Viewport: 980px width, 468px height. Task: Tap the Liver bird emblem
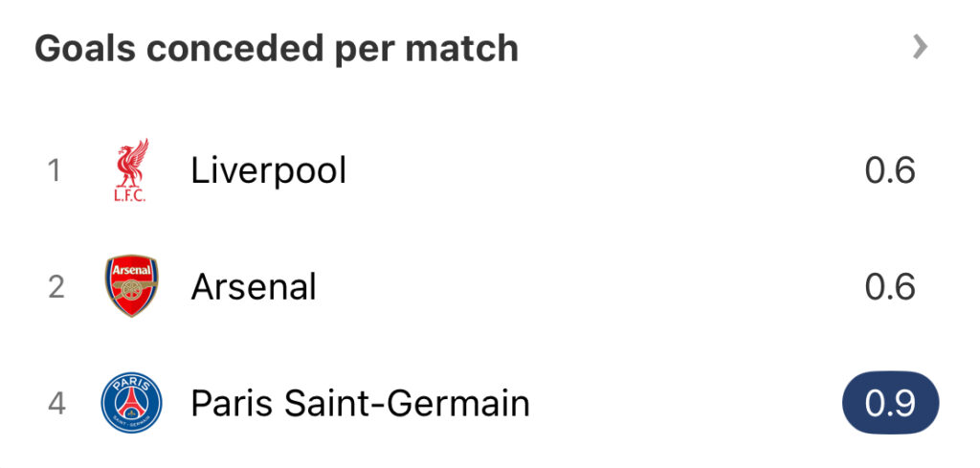click(x=132, y=163)
